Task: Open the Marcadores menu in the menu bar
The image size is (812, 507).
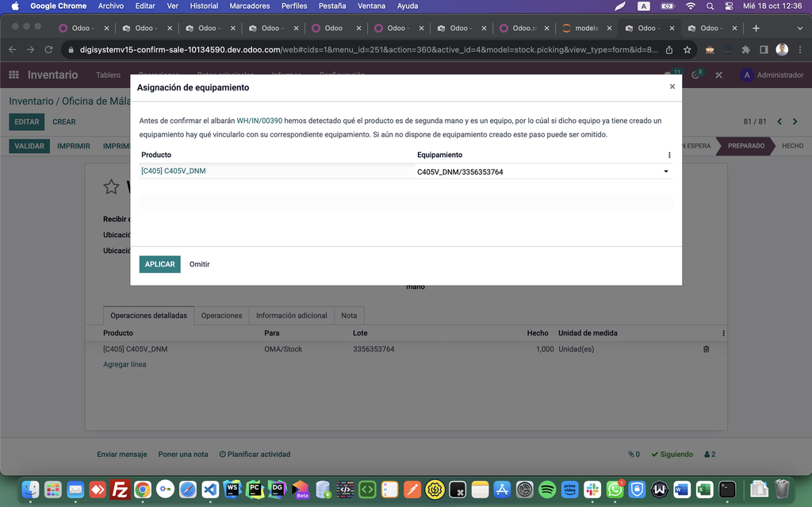Action: click(x=250, y=6)
